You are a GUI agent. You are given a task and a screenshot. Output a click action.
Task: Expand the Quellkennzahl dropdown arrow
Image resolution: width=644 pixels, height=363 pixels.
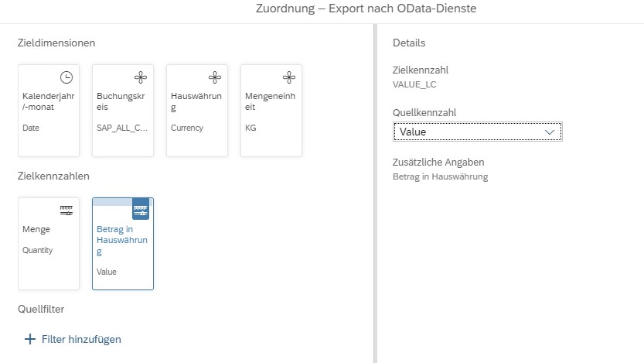[550, 132]
